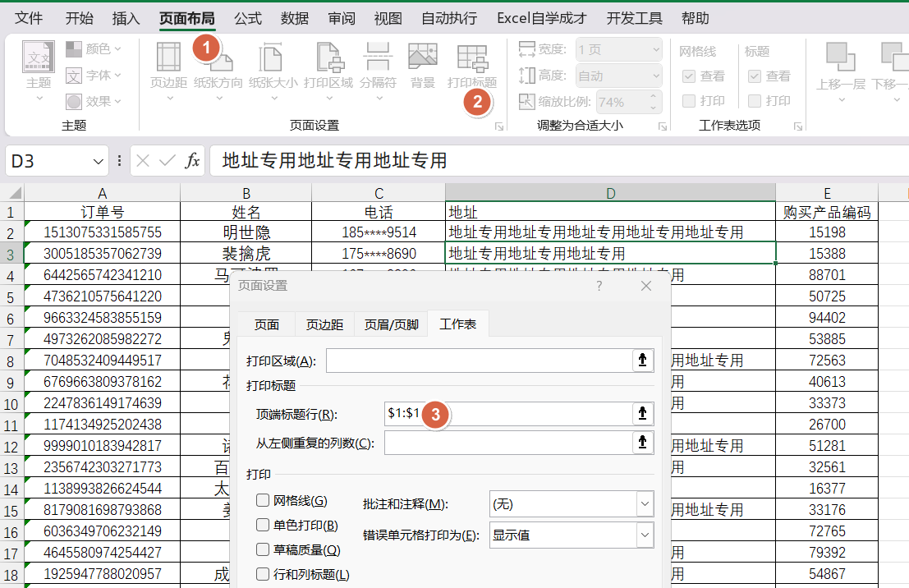Open the 调整为合适大小 dialog launcher

(x=663, y=126)
